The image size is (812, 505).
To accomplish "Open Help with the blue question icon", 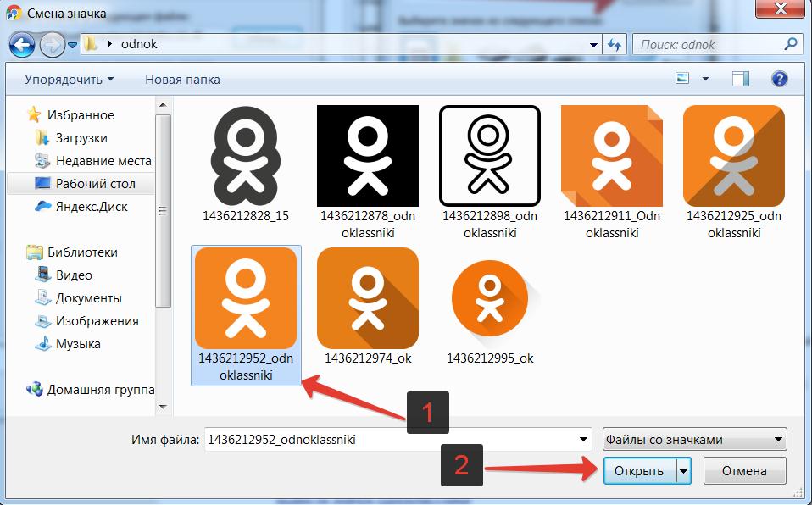I will click(x=779, y=79).
